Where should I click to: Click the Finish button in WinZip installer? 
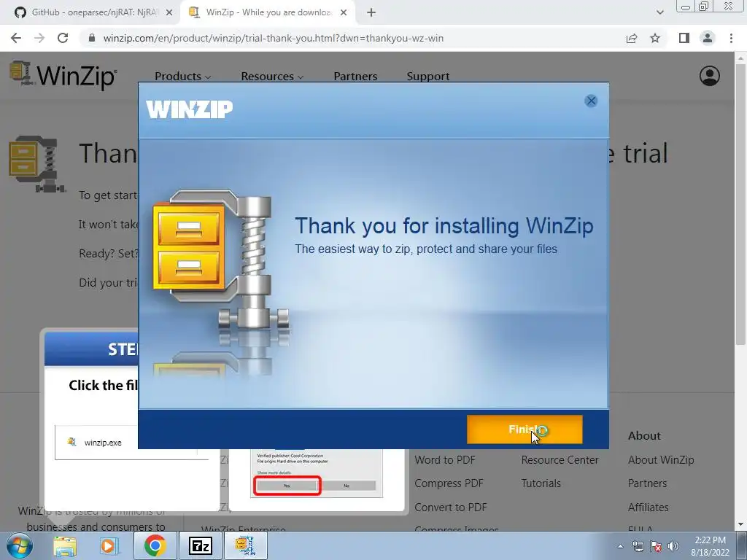(525, 429)
